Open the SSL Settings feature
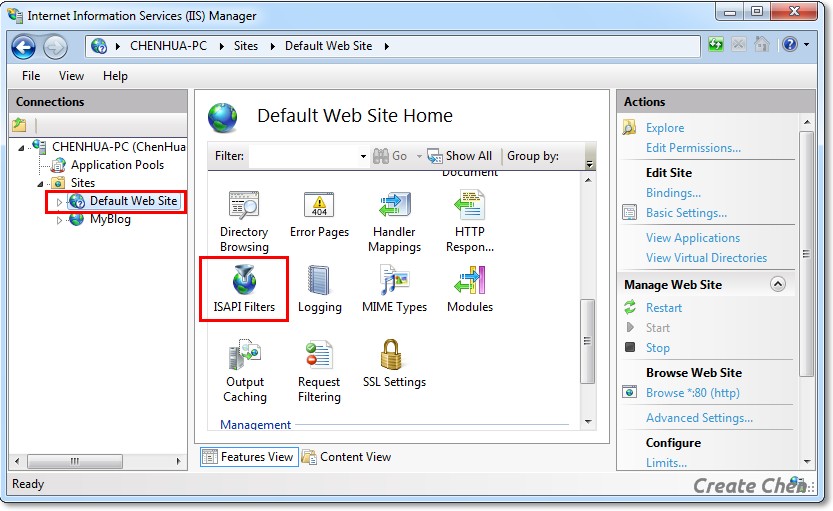The image size is (833, 511). pos(394,364)
